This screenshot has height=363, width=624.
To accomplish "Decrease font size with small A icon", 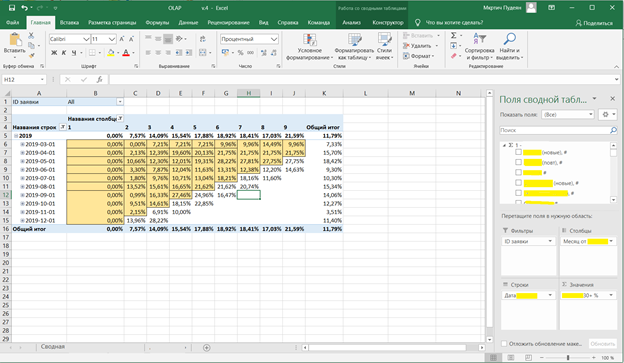I will 131,39.
